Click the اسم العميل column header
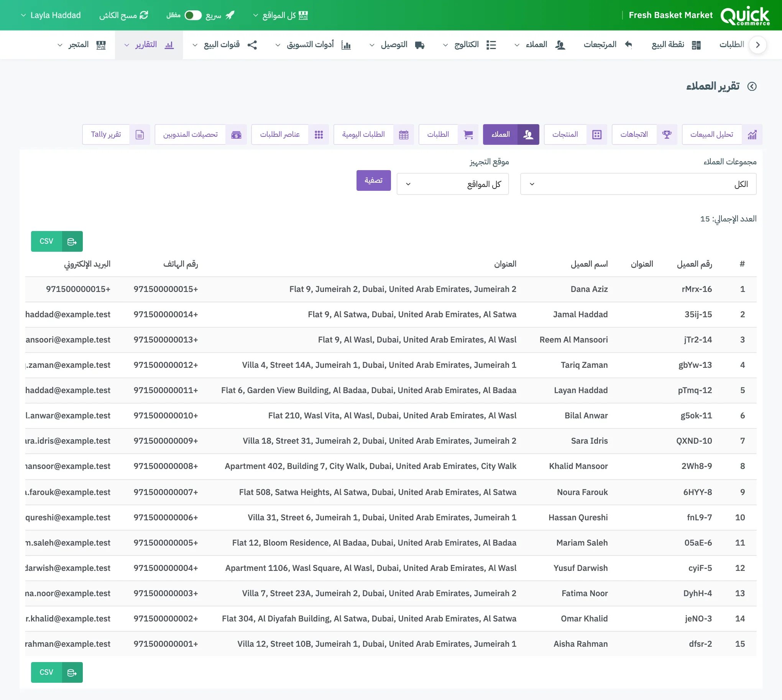The height and width of the screenshot is (700, 782). [589, 264]
